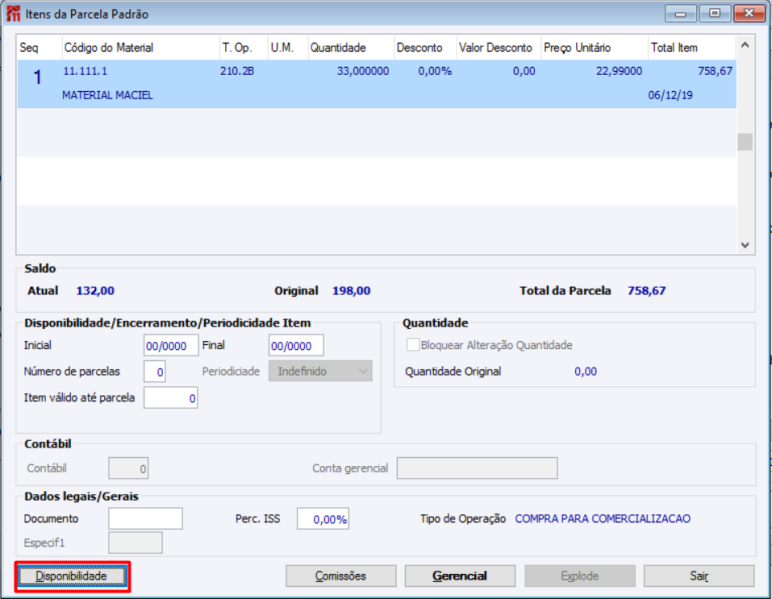Click the scroll down arrow of items list

click(745, 245)
